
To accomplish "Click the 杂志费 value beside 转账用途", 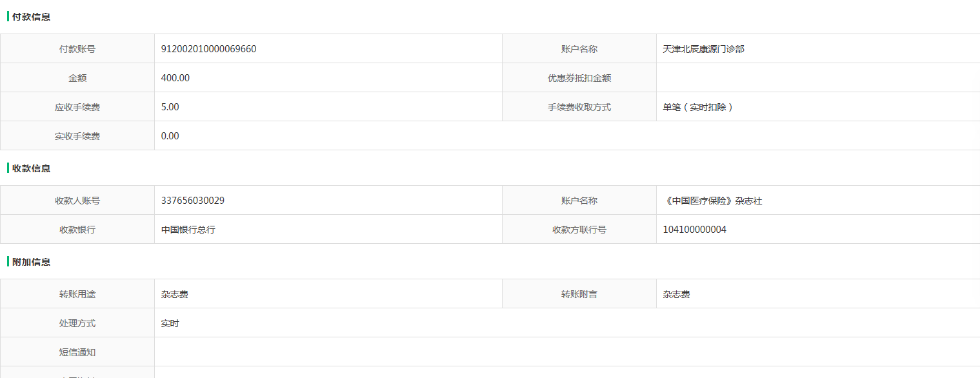I will click(x=175, y=294).
